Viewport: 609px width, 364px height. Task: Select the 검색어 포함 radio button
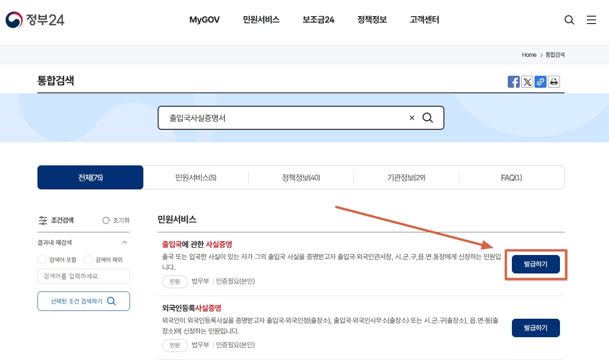coord(42,260)
